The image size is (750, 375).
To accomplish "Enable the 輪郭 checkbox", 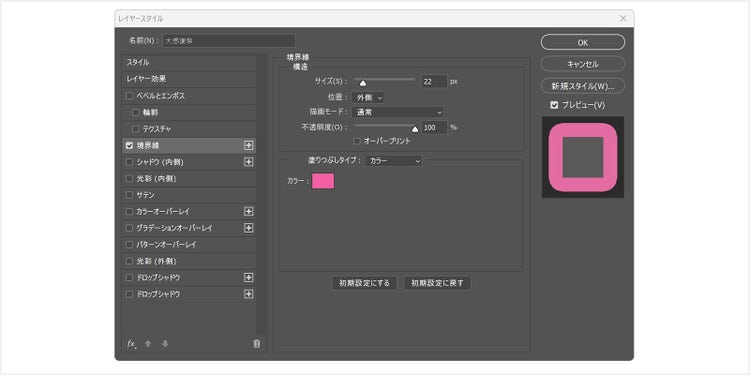I will coord(136,112).
